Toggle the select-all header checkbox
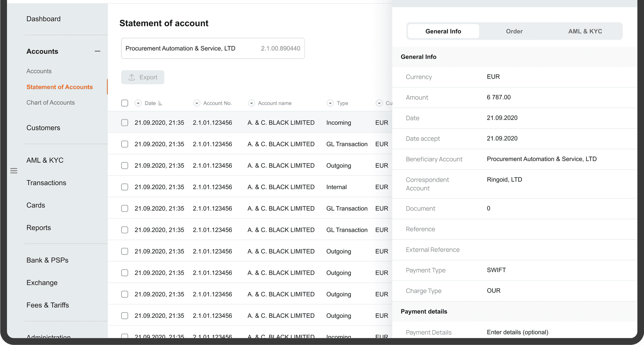644x345 pixels. point(125,103)
